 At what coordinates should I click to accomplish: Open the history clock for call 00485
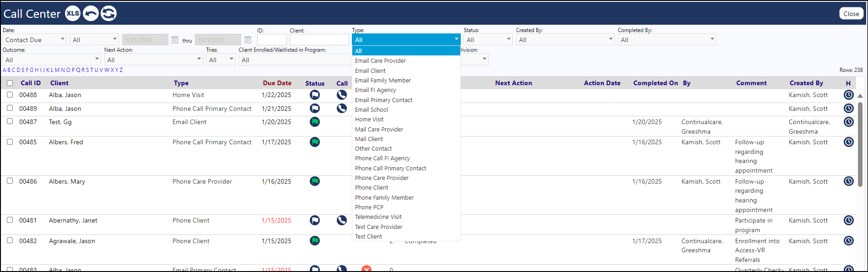click(849, 142)
